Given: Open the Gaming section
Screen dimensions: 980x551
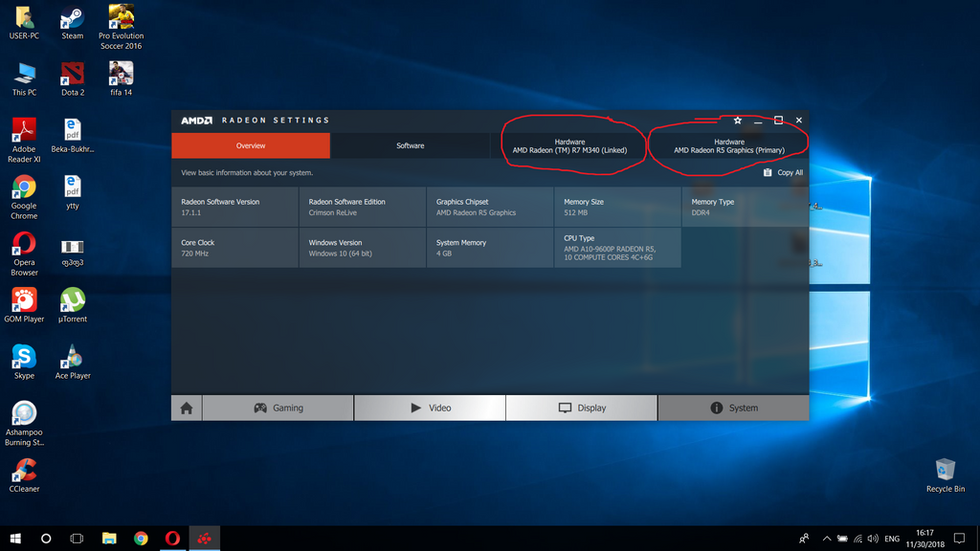Looking at the screenshot, I should (x=278, y=408).
